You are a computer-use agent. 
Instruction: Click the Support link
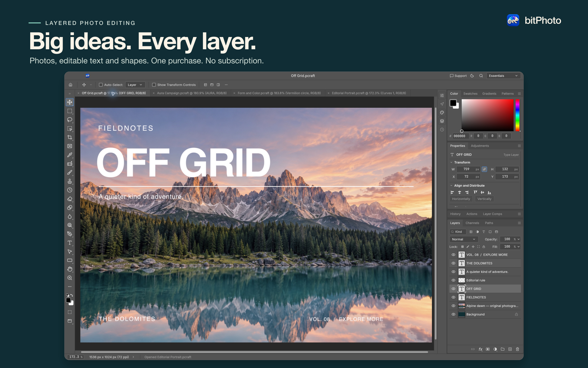(458, 76)
